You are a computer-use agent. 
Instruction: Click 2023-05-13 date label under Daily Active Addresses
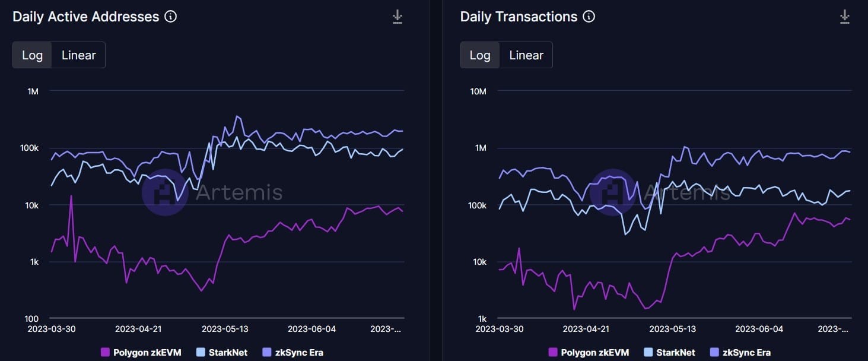pos(225,329)
